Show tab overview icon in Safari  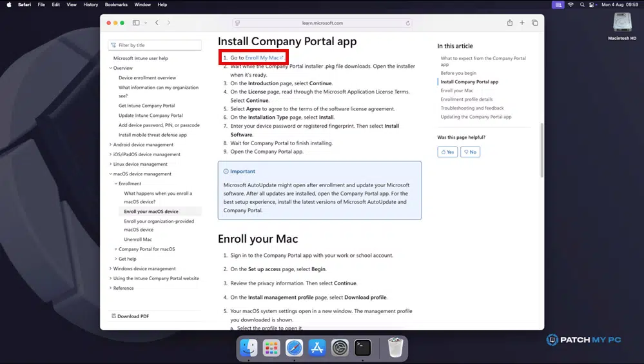click(x=535, y=23)
